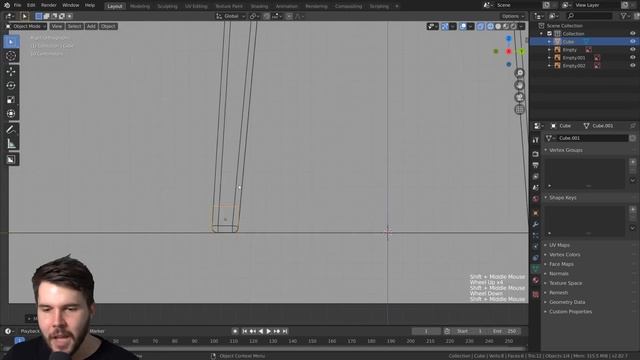
Task: Click the viewport Add menu button
Action: click(x=91, y=26)
